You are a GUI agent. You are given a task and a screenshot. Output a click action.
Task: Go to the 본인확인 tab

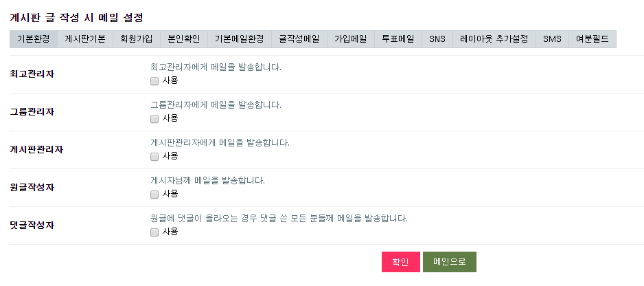(x=184, y=39)
